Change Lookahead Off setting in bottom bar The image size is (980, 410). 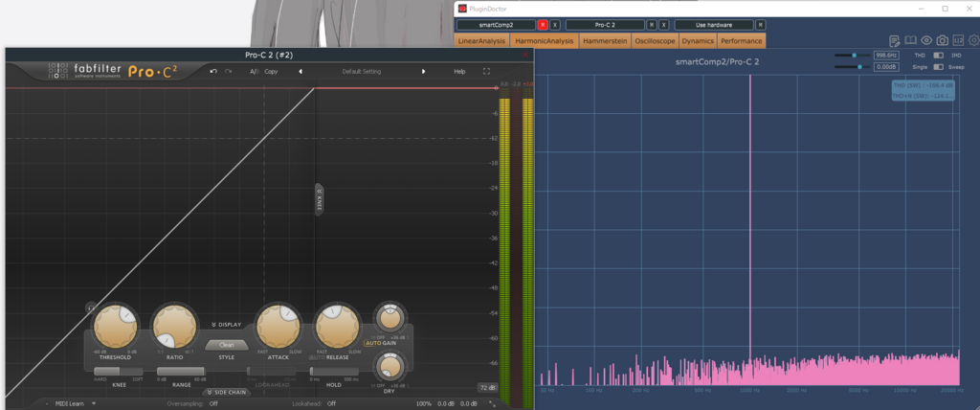click(331, 403)
